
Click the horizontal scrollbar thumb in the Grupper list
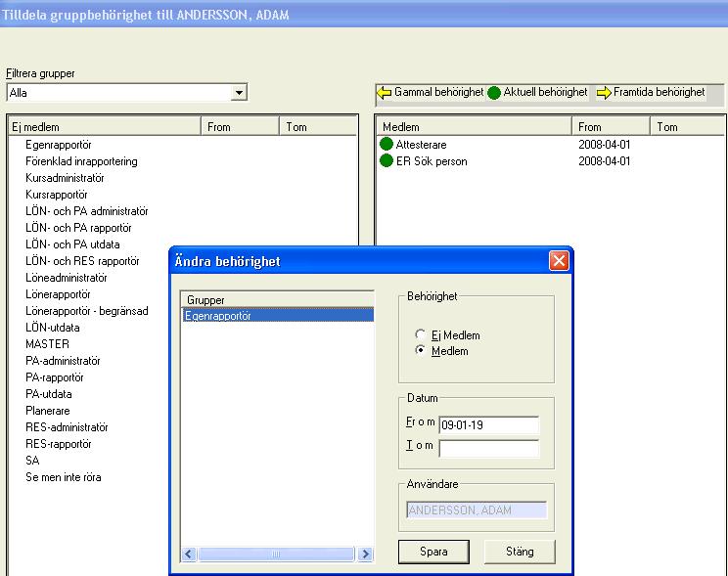[276, 554]
